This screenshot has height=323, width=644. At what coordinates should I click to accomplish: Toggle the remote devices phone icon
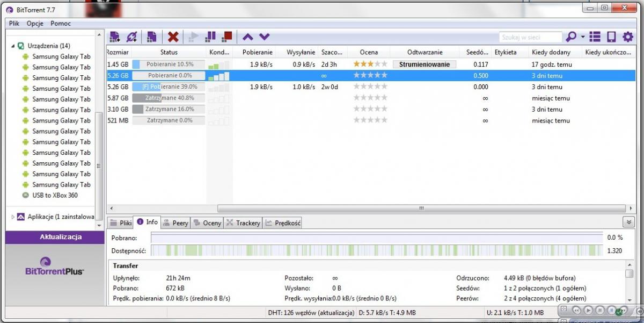click(x=611, y=37)
